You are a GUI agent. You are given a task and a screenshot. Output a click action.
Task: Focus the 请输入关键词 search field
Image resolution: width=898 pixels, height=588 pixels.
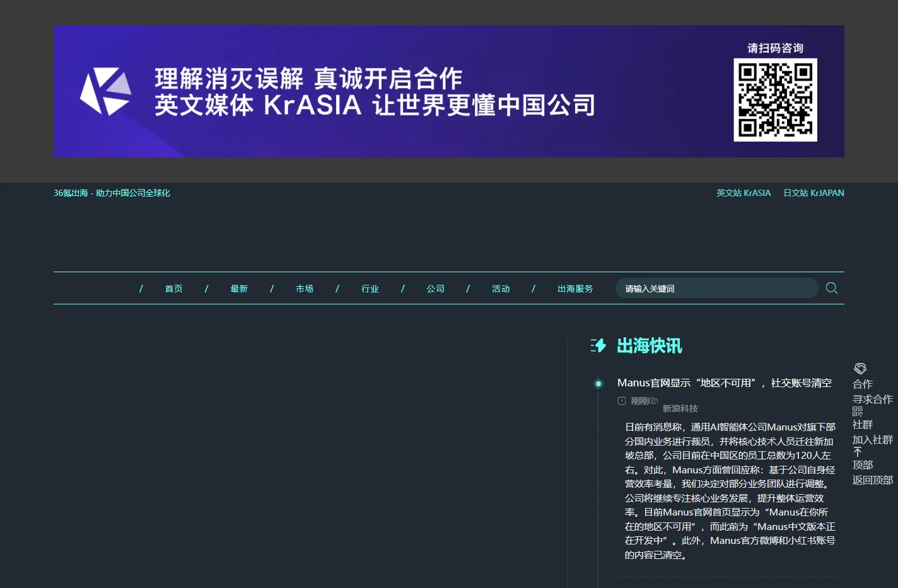[717, 288]
